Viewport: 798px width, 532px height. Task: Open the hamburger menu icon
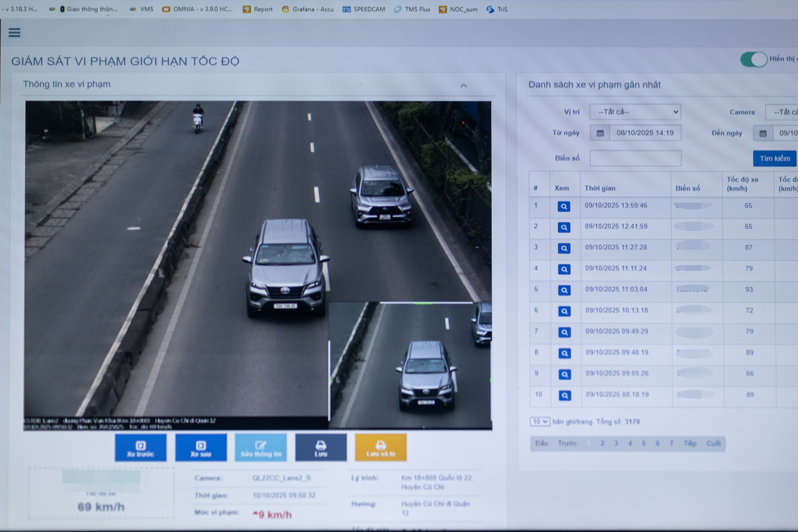point(14,32)
